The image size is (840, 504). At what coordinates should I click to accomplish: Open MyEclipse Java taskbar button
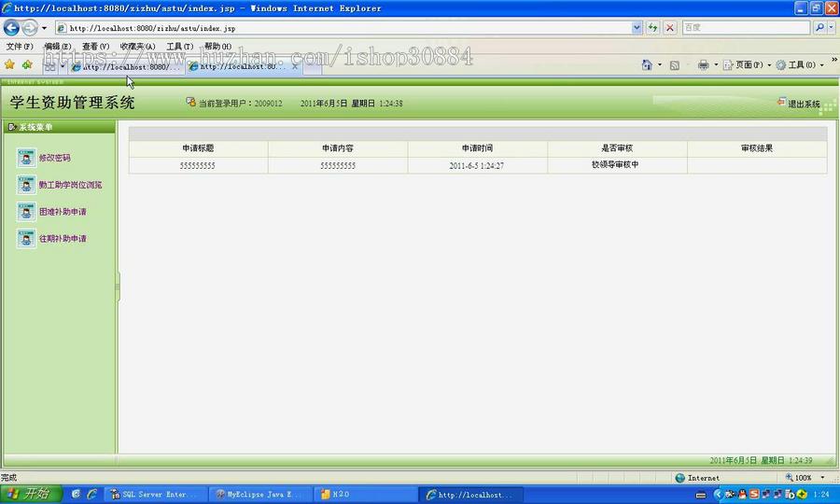pos(259,495)
